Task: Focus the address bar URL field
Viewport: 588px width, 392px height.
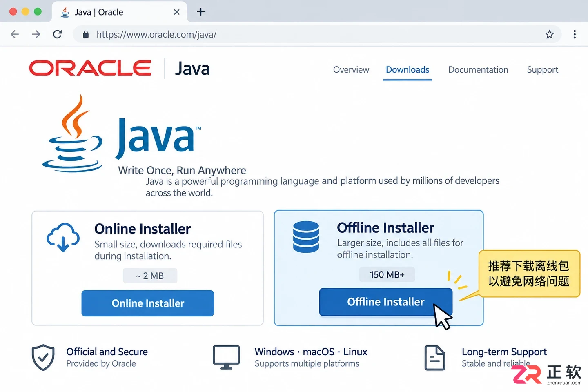Action: point(317,34)
